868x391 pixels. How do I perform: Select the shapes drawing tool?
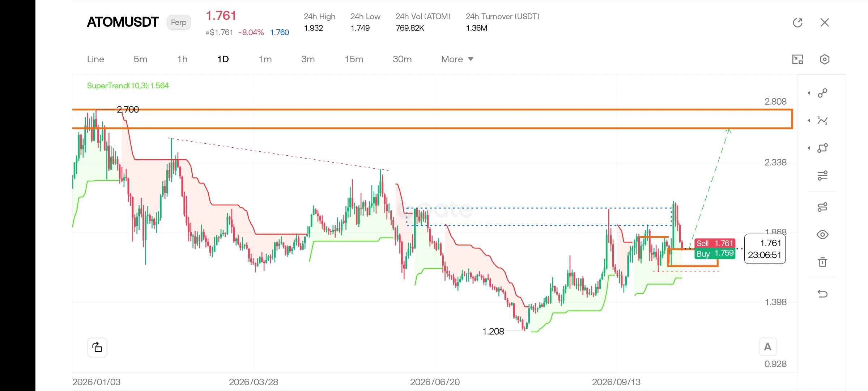[x=822, y=148]
